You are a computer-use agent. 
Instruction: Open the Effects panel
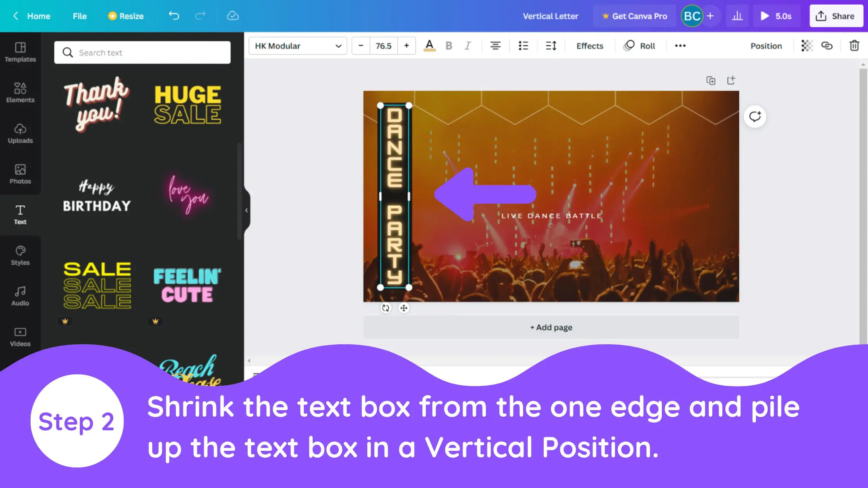[589, 46]
